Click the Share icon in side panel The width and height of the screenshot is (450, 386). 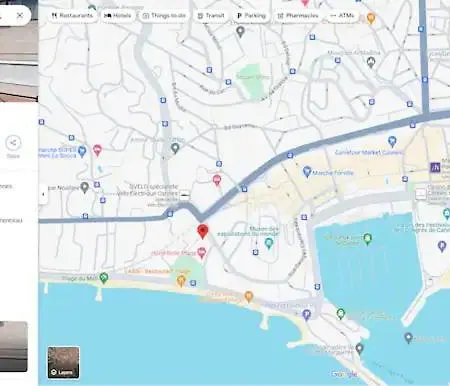coord(13,143)
